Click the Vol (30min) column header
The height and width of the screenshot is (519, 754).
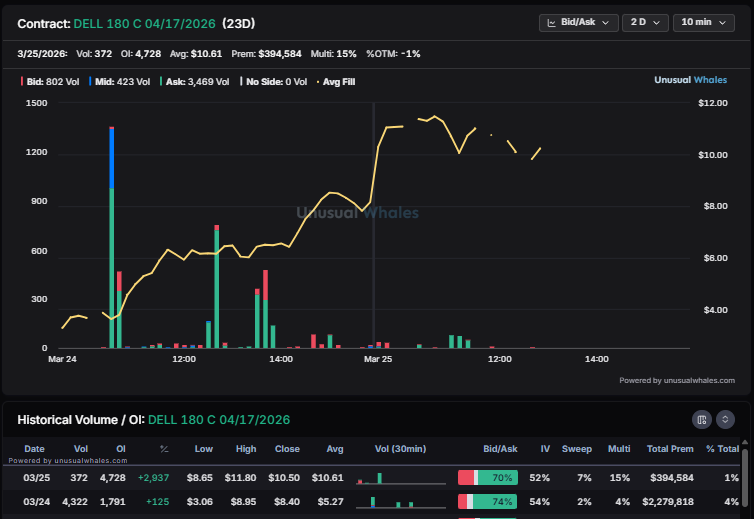[400, 449]
